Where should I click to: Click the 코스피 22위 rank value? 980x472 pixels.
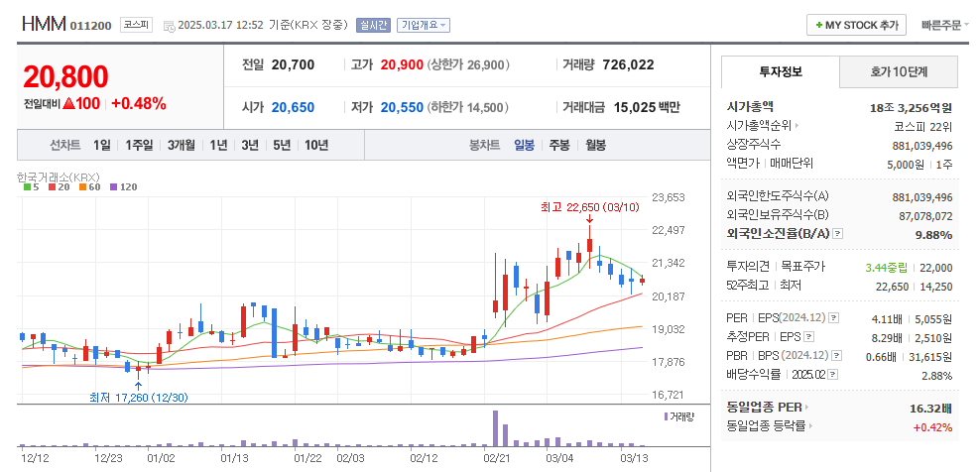923,126
